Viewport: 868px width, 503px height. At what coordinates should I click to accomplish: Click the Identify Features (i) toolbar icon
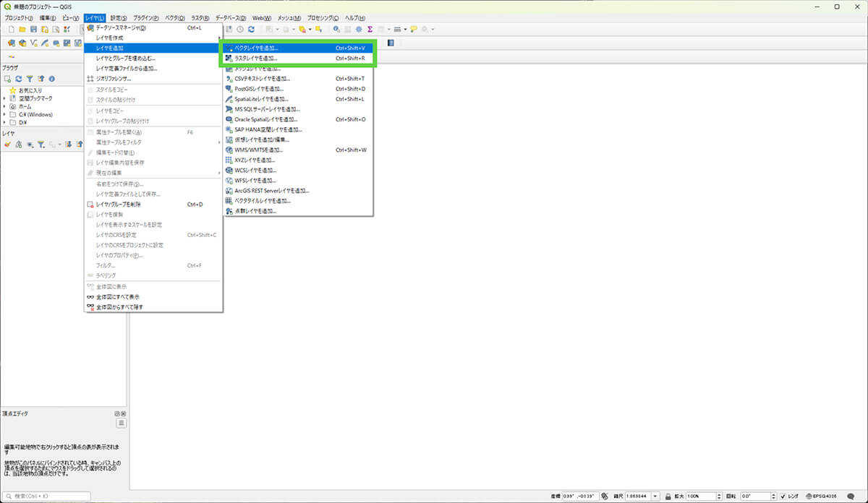click(x=336, y=29)
